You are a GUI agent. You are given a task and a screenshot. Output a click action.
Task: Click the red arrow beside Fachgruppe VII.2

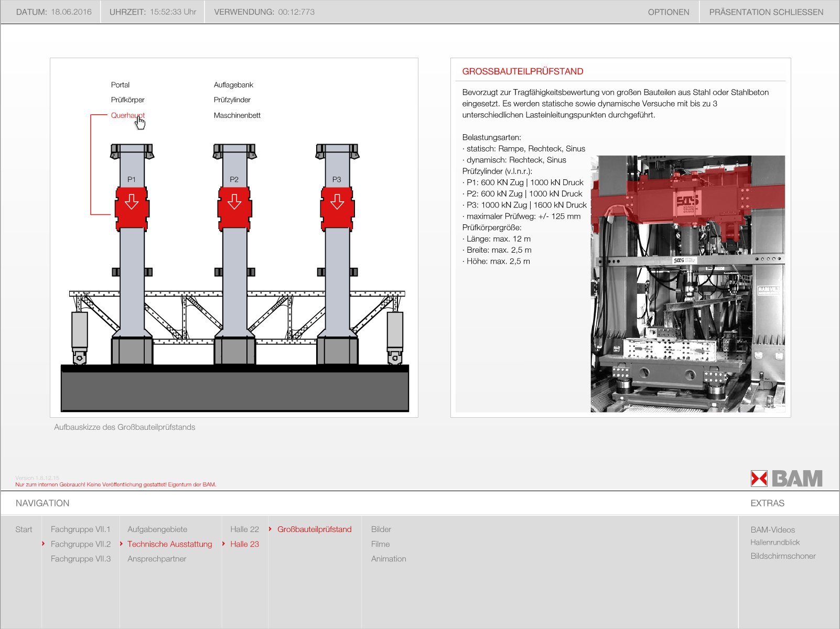click(x=44, y=544)
